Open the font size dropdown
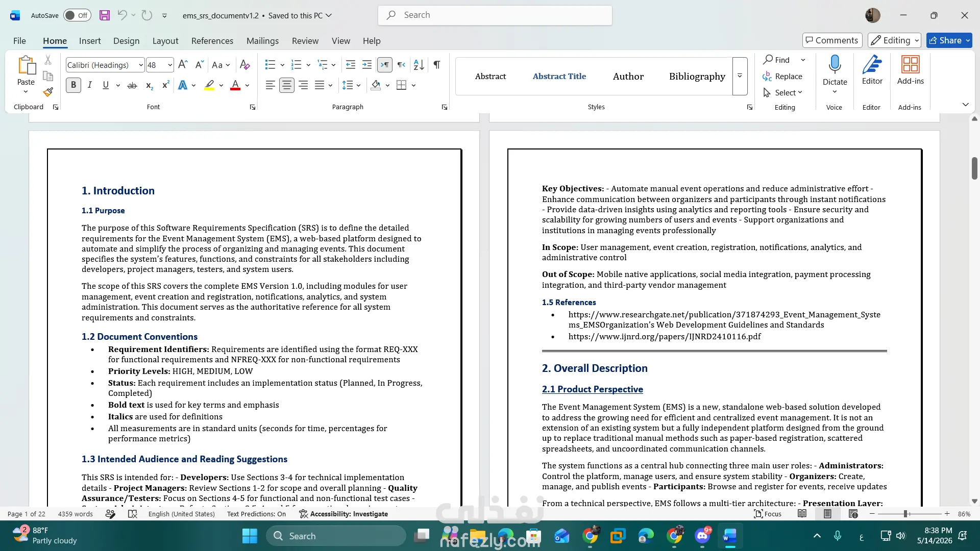The width and height of the screenshot is (980, 551). pos(170,65)
